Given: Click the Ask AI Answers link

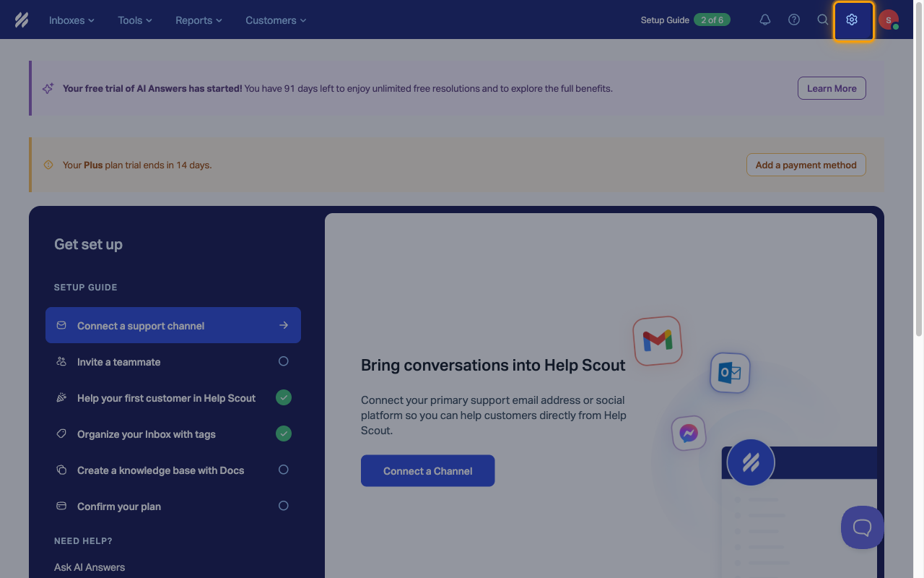Looking at the screenshot, I should pyautogui.click(x=90, y=567).
